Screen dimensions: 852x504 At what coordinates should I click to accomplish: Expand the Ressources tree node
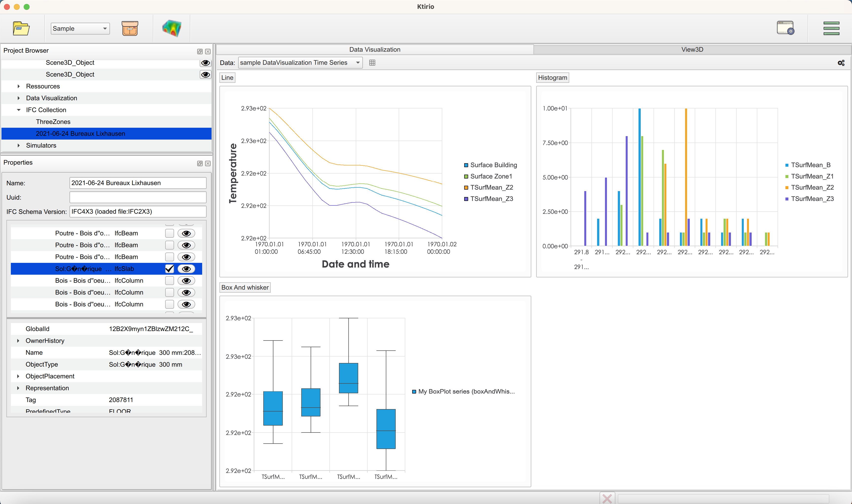coord(19,86)
